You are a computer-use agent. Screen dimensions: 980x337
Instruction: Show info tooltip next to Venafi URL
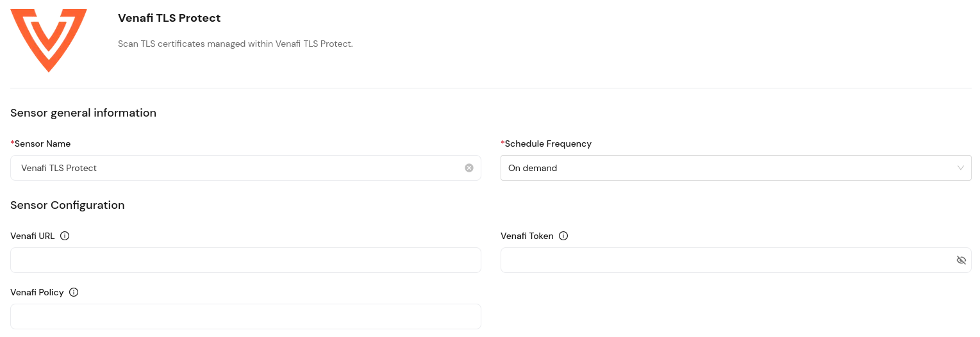tap(65, 236)
